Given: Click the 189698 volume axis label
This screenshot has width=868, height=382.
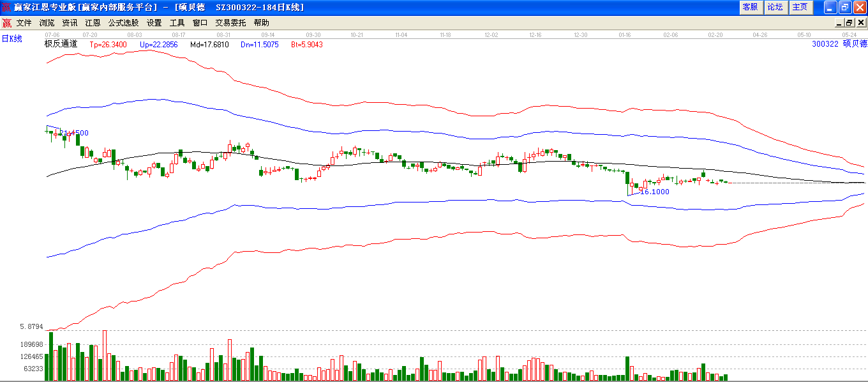Looking at the screenshot, I should tap(31, 344).
